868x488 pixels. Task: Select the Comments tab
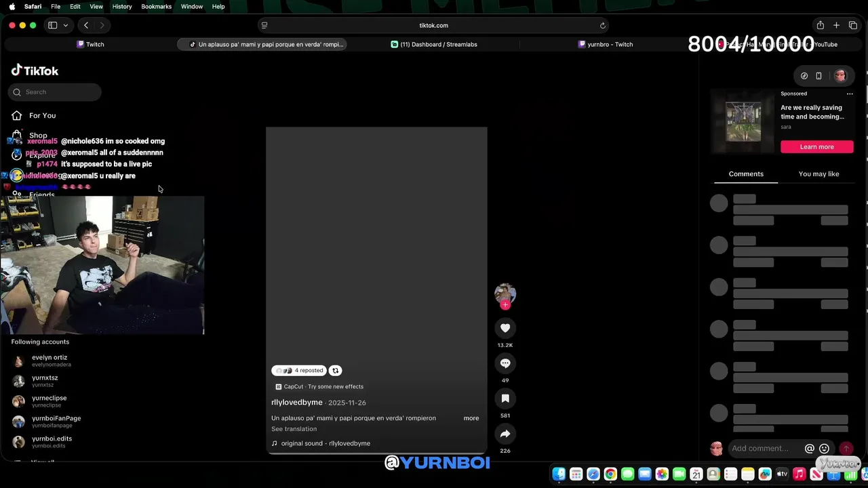pyautogui.click(x=746, y=174)
